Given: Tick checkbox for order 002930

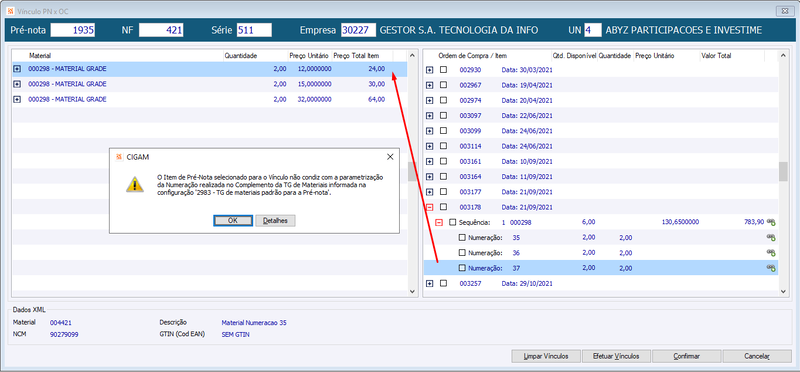Looking at the screenshot, I should pos(443,69).
